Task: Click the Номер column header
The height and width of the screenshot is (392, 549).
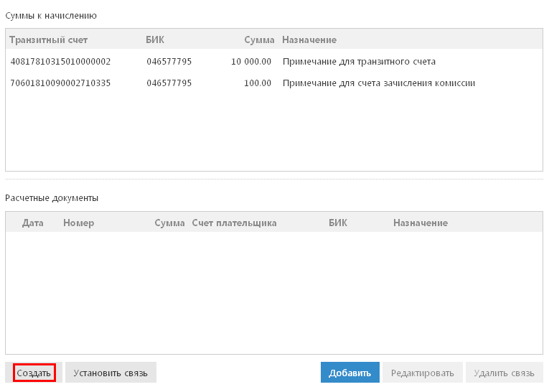Action: point(79,223)
